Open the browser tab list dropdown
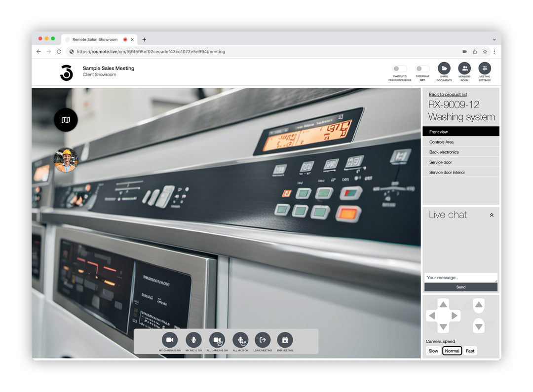 (495, 39)
